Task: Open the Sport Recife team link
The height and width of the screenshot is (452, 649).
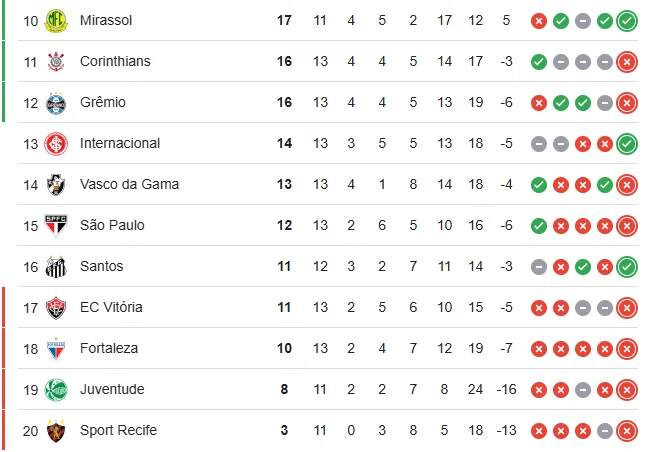Action: click(118, 430)
